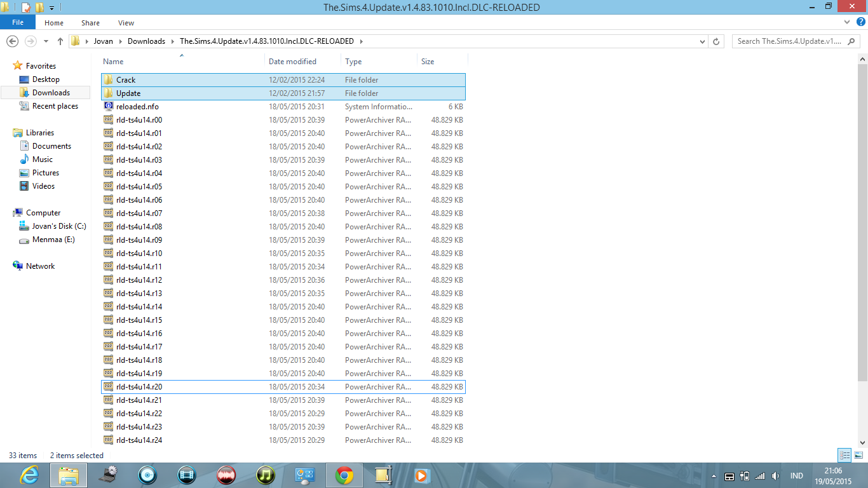Viewport: 868px width, 488px height.
Task: Click the search box for this folder
Action: pos(797,41)
